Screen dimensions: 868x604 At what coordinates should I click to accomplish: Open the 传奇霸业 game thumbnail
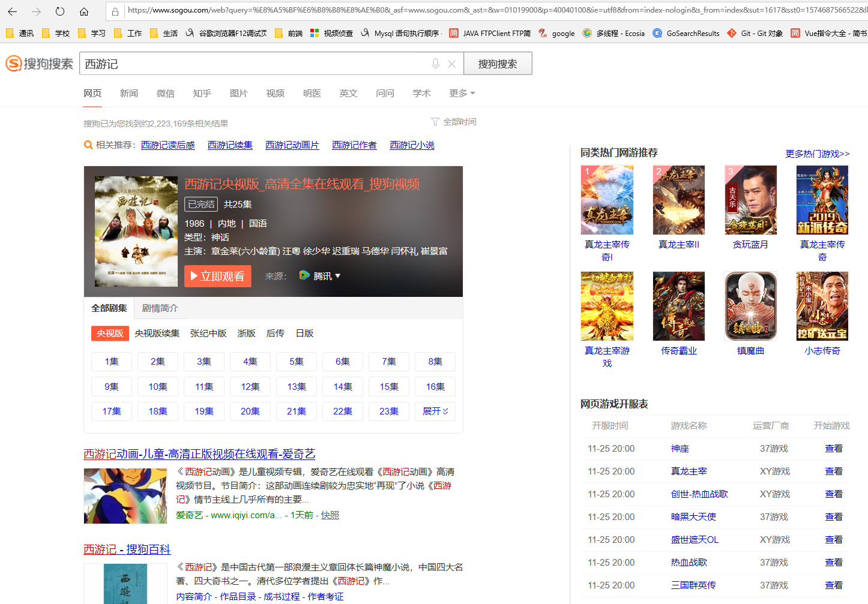679,306
